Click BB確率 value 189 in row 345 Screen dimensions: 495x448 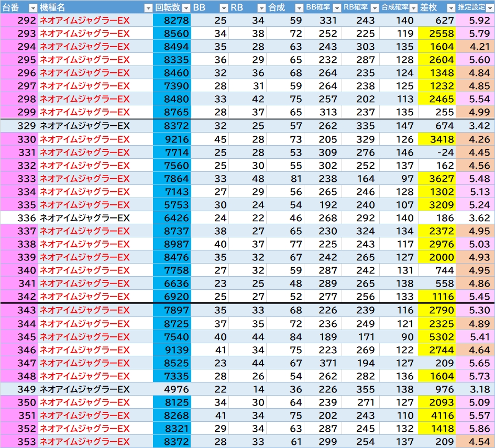pos(323,337)
